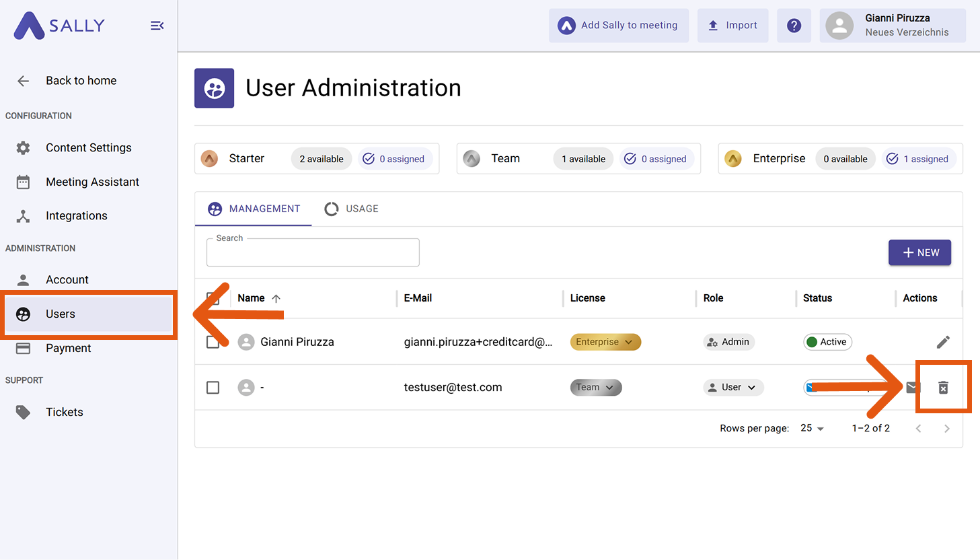The image size is (980, 560).
Task: Click the Name sort arrow
Action: click(276, 298)
